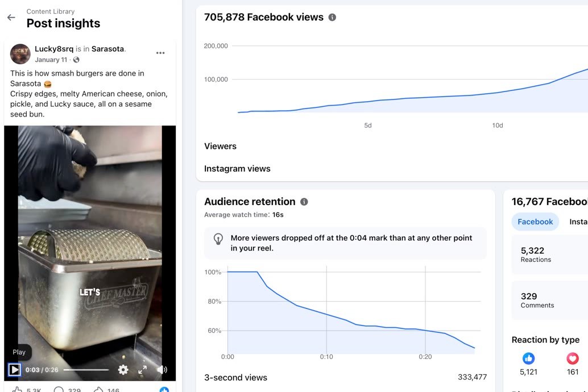Open the Sarasota location link
The width and height of the screenshot is (588, 392).
coord(107,49)
